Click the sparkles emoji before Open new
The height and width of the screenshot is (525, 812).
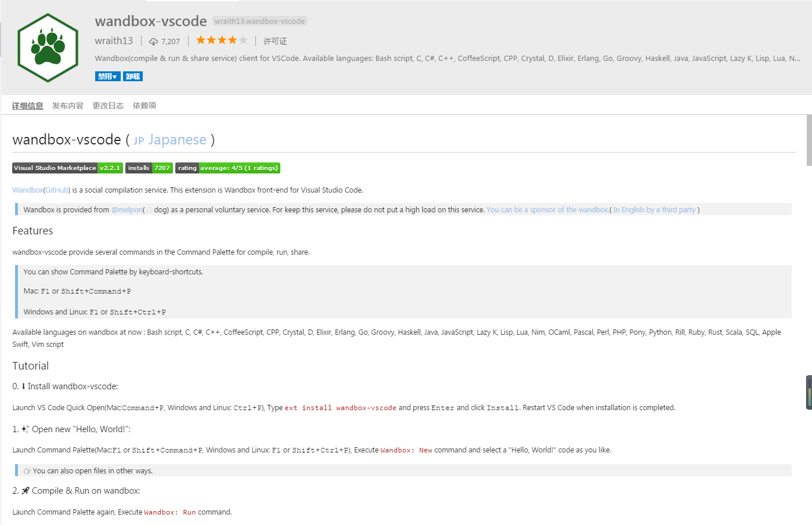pos(25,429)
